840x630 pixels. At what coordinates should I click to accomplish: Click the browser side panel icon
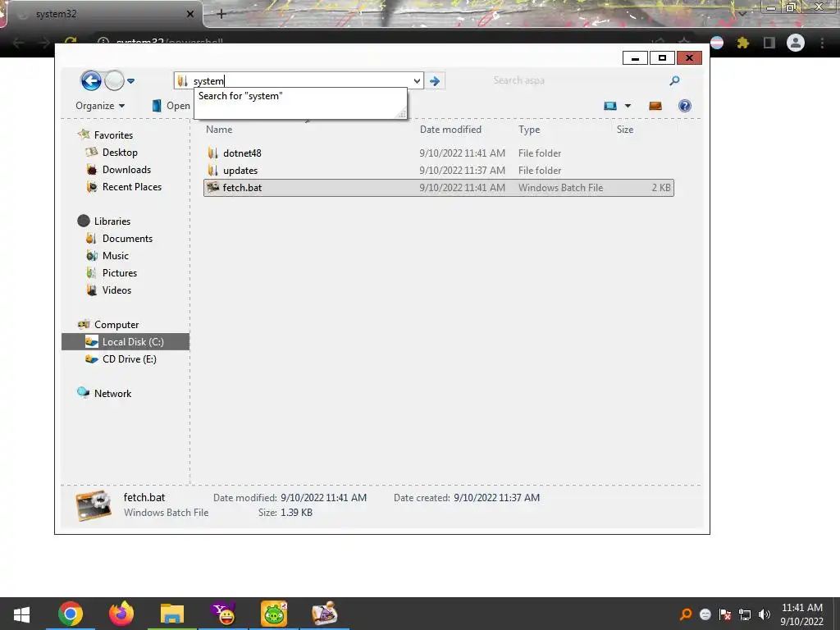[x=769, y=43]
